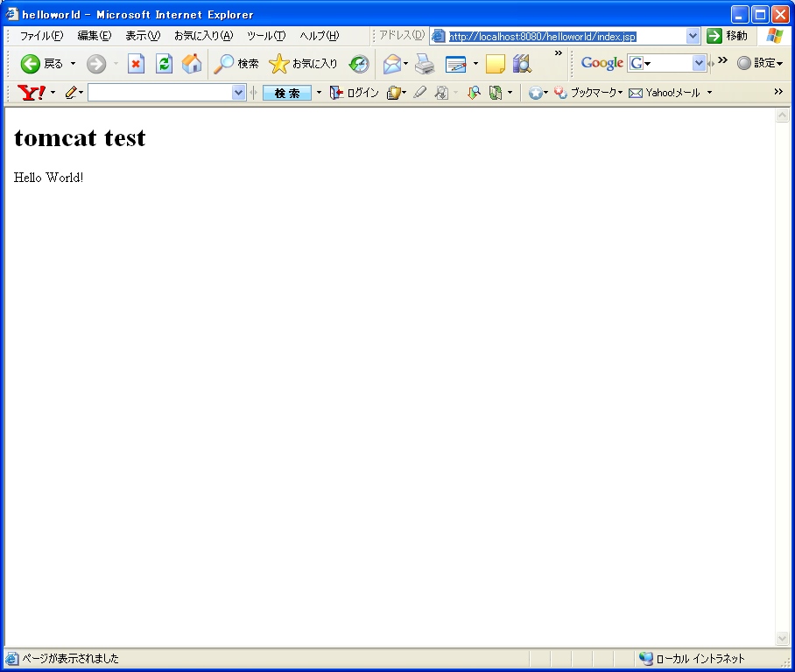
Task: Click the grey Forward arrow icon
Action: 95,64
